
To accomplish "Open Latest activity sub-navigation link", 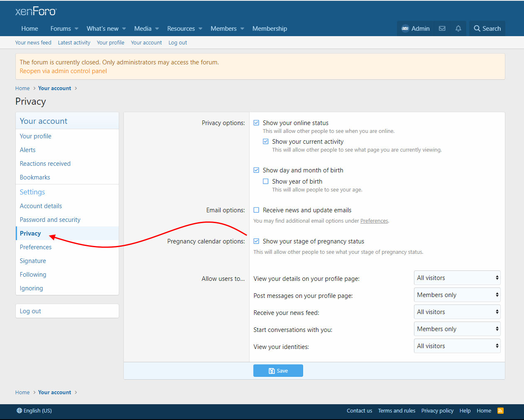I will point(74,43).
